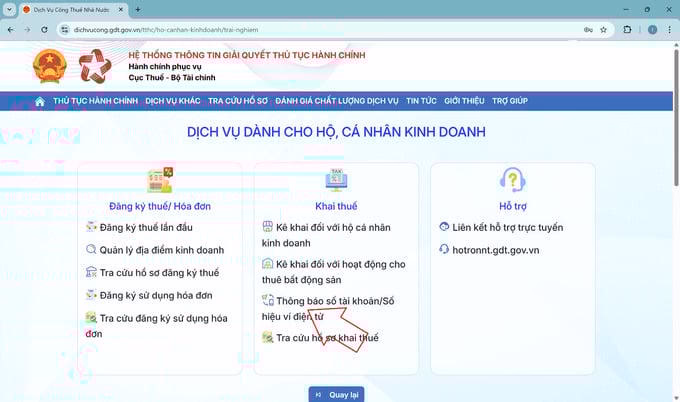Click the Hỗ trợ headset icon

tap(511, 180)
